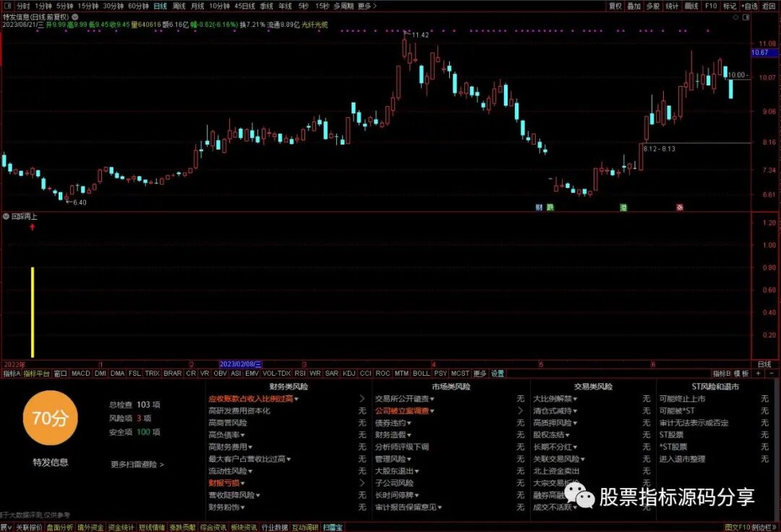The width and height of the screenshot is (781, 532).
Task: Select the KDJ indicator
Action: [349, 373]
